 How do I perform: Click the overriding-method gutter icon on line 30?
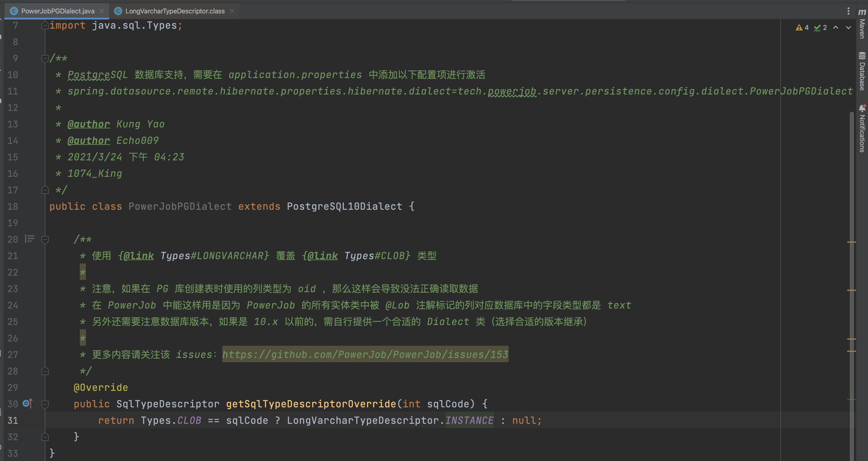27,403
